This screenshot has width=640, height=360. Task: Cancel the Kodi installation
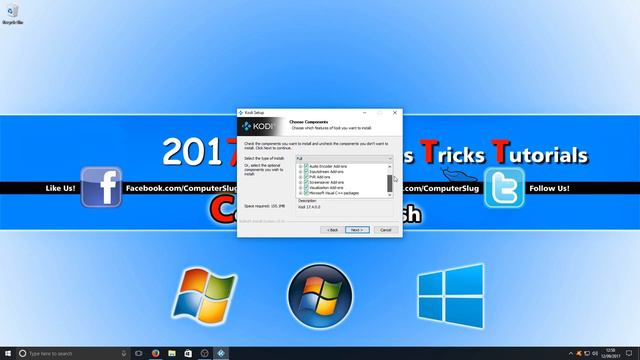coord(386,230)
